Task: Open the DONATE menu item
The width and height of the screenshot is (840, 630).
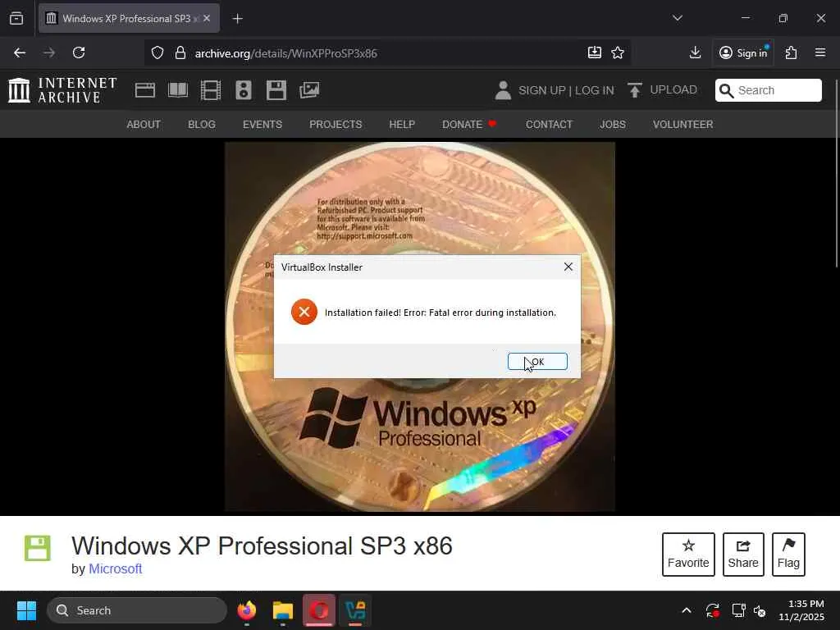Action: click(x=469, y=125)
